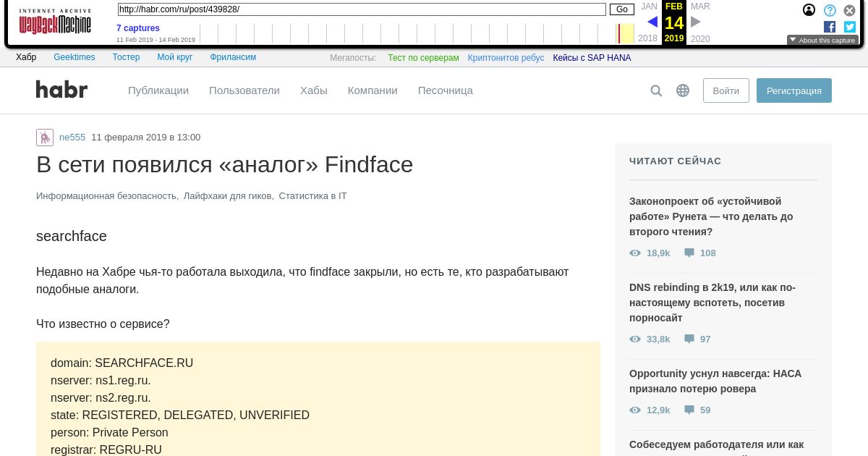This screenshot has height=456, width=868.
Task: Open Geektimes link
Action: (x=75, y=57)
